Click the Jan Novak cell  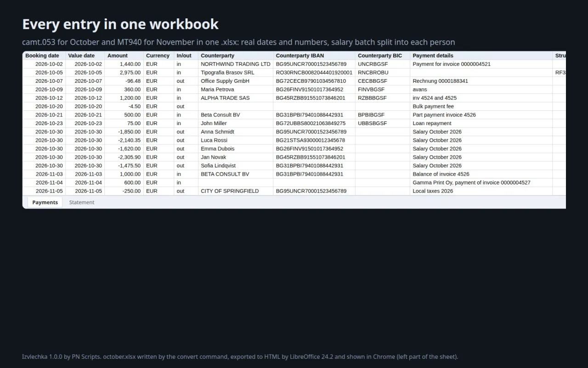pos(236,157)
